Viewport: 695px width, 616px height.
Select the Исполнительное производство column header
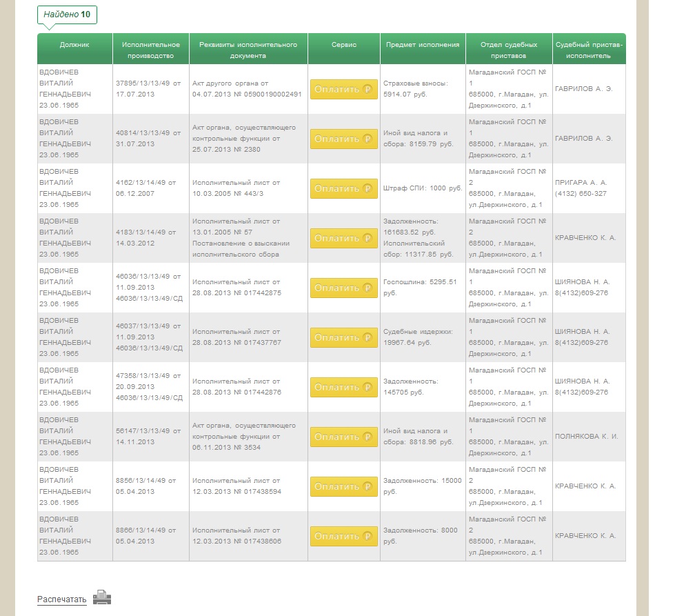click(x=151, y=50)
